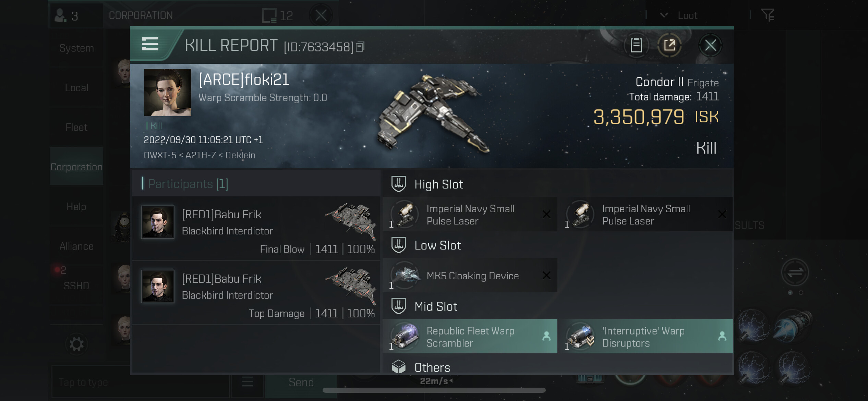Switch to the Fleet chat tab
Viewport: 868px width, 401px height.
click(76, 127)
